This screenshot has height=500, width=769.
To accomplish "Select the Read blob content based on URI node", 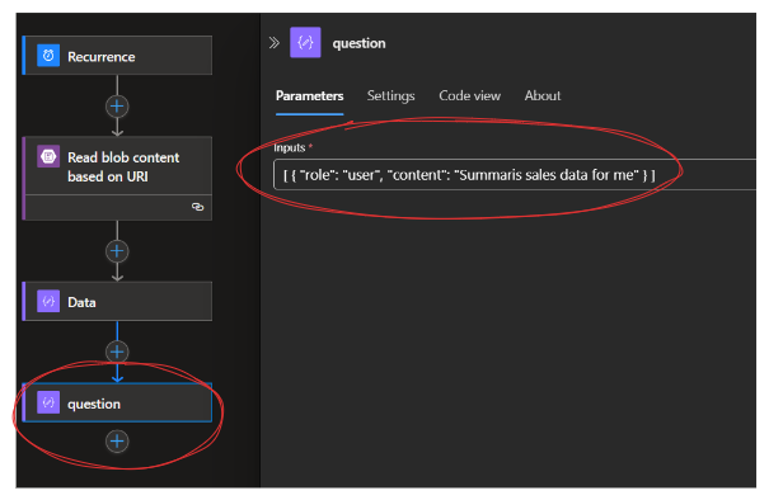I will tap(118, 178).
